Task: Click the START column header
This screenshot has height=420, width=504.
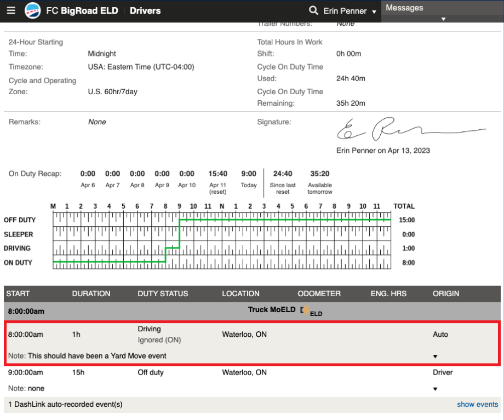Action: click(18, 294)
